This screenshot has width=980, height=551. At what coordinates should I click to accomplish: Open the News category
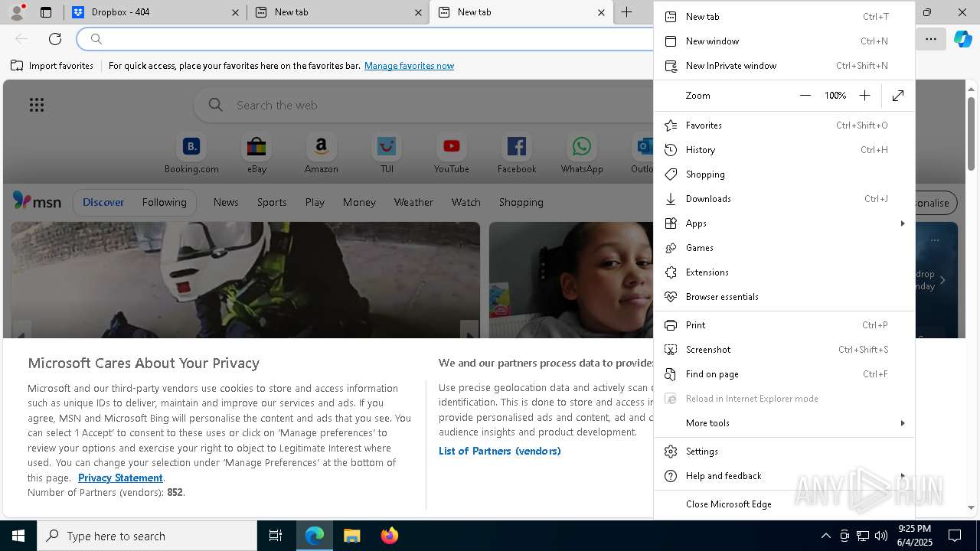click(x=226, y=202)
